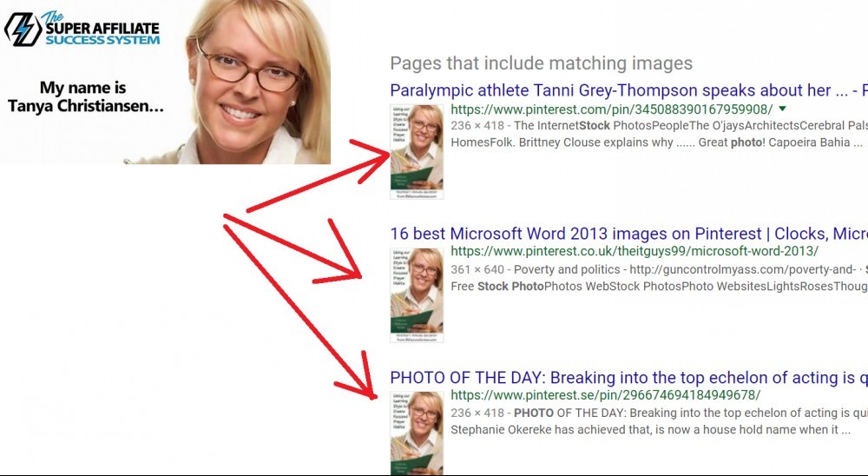Click the pinterest.co.uk theitguys99 microsoft-word-2013 URL
The height and width of the screenshot is (476, 868).
point(635,251)
